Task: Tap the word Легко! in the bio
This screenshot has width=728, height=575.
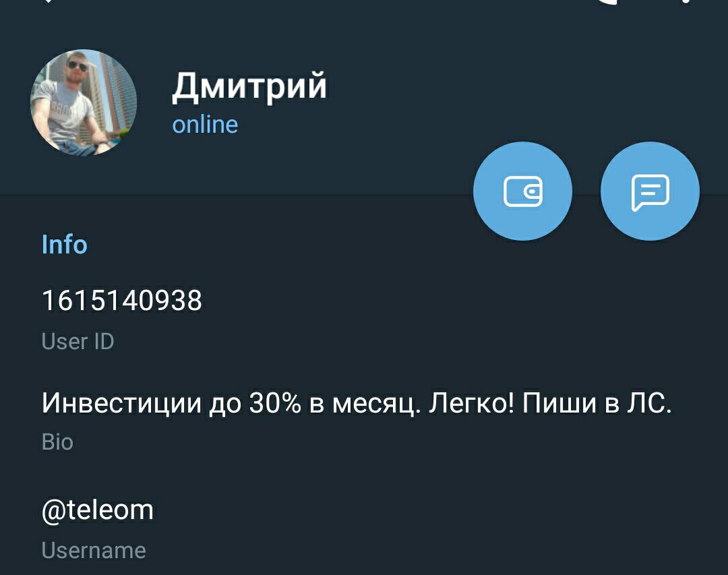Action: 471,403
